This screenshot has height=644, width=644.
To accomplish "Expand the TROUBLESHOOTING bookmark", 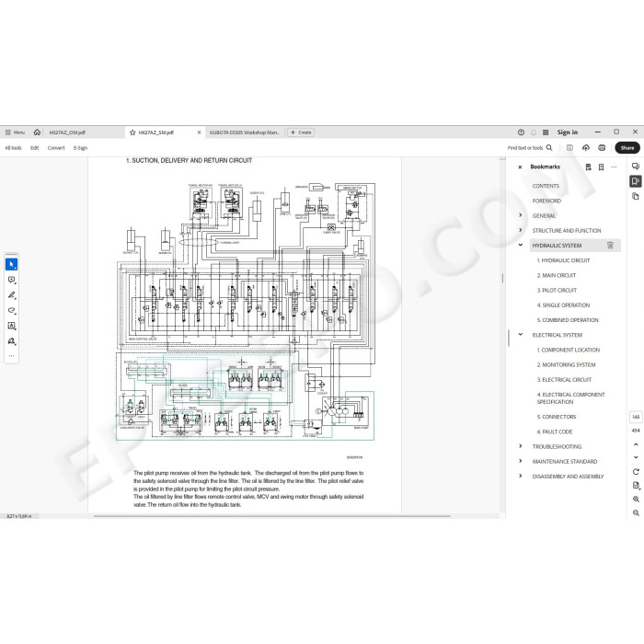I will (521, 446).
